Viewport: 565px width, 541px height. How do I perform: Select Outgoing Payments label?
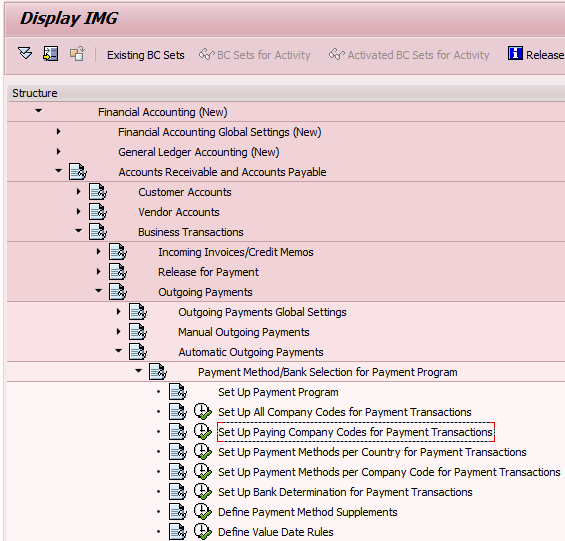(205, 292)
